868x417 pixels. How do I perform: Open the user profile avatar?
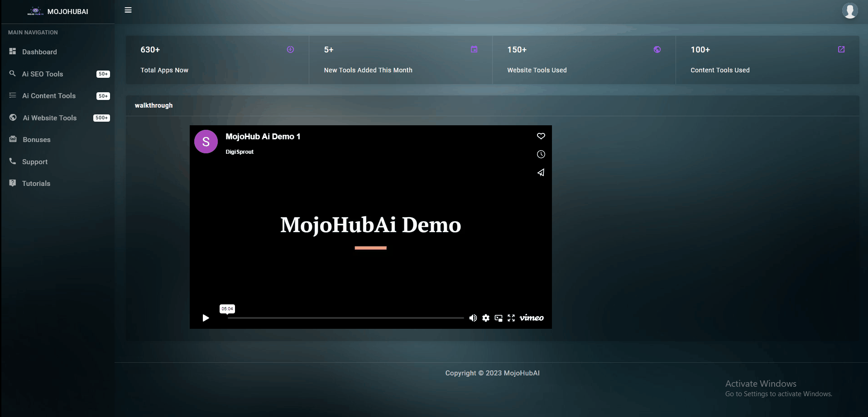849,10
